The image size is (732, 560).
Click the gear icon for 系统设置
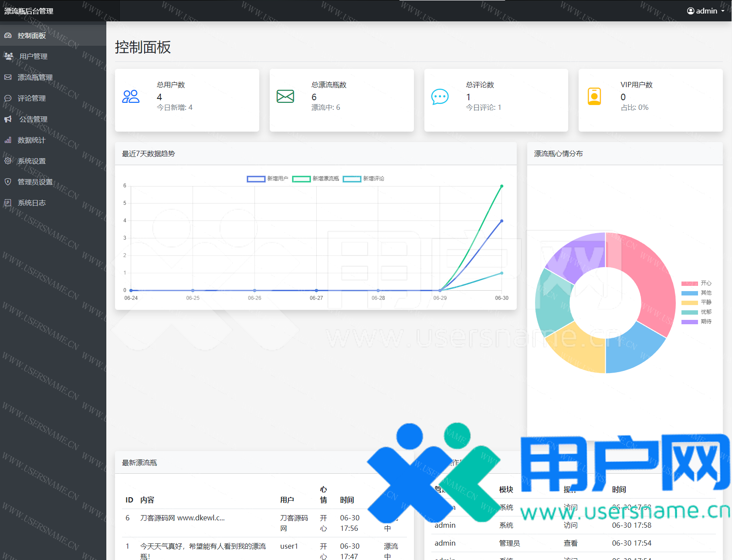(8, 161)
